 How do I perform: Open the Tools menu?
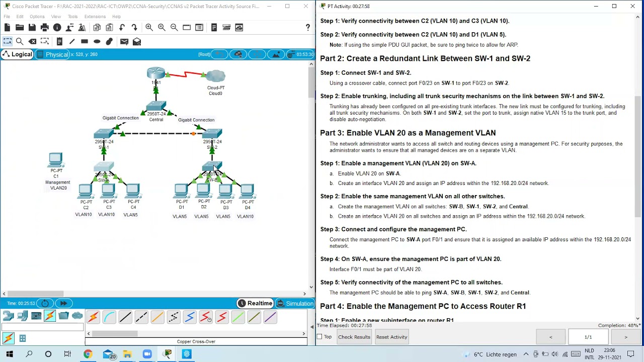coord(72,17)
